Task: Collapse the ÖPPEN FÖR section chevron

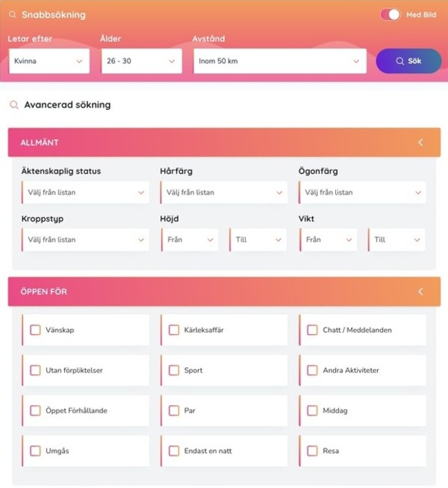Action: [420, 292]
